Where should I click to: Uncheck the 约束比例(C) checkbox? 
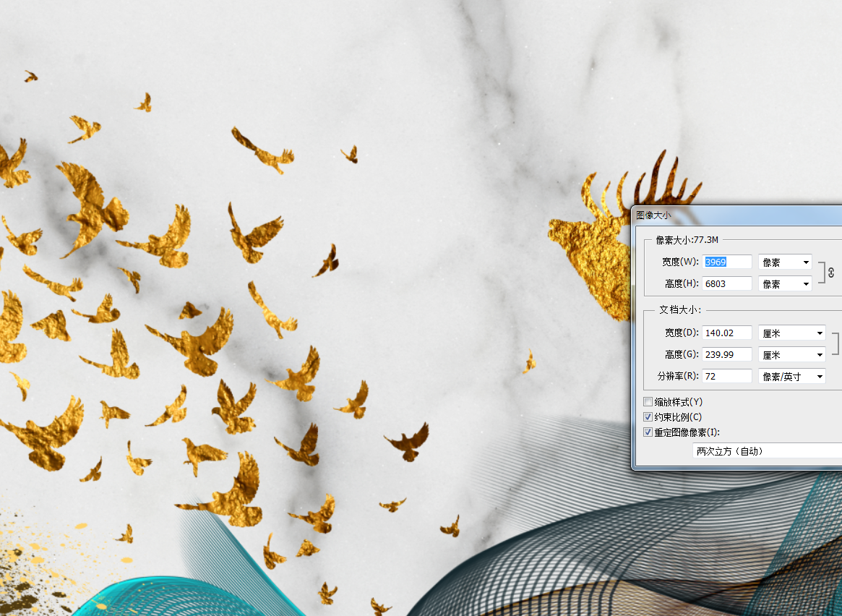[x=648, y=416]
